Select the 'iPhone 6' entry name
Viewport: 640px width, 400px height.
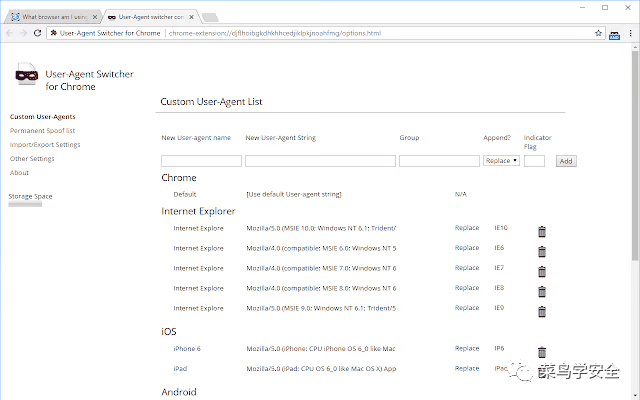point(187,349)
